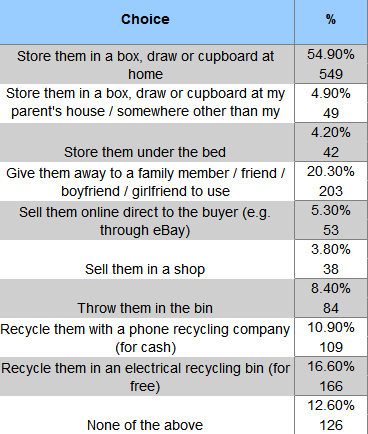
Task: Click the 20.30% 203 cell
Action: coord(331,181)
